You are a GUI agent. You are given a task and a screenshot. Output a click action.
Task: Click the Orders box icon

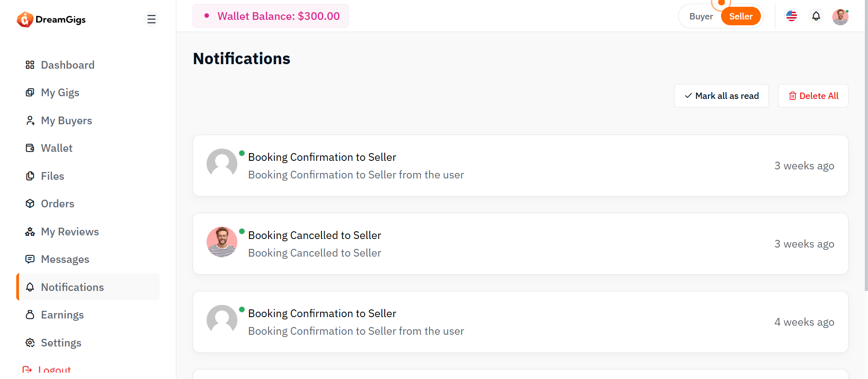30,204
